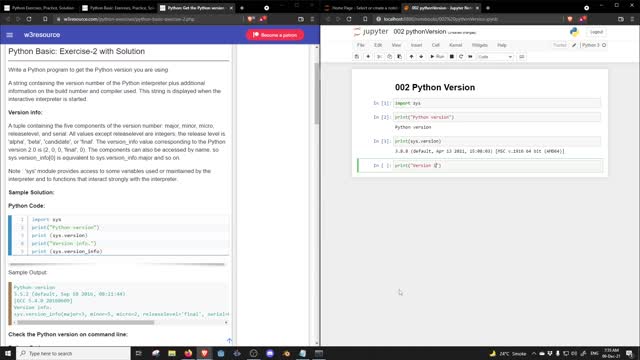This screenshot has height=360, width=640.
Task: Open Task View from the taskbar
Action: point(139,353)
